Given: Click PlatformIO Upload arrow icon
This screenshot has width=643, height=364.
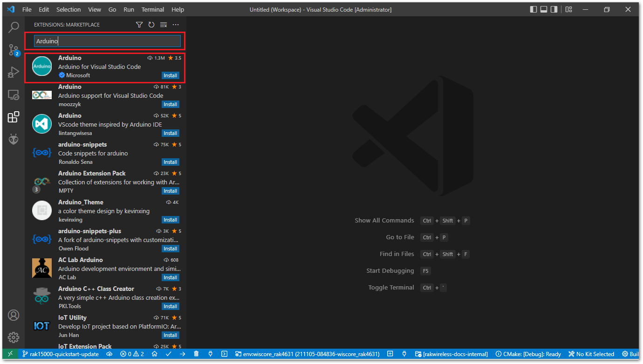Looking at the screenshot, I should coord(182,354).
